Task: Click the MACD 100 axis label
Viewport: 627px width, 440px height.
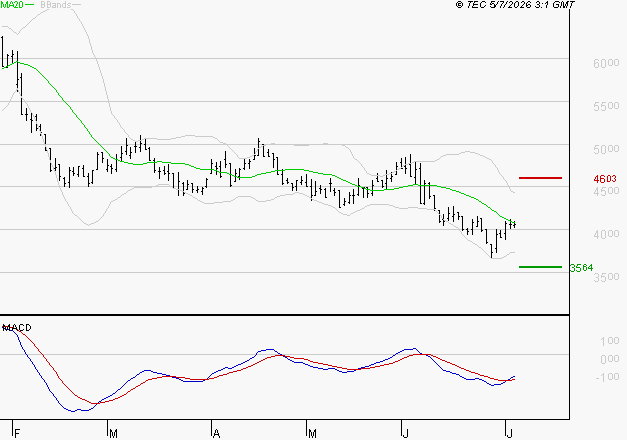Action: click(610, 341)
